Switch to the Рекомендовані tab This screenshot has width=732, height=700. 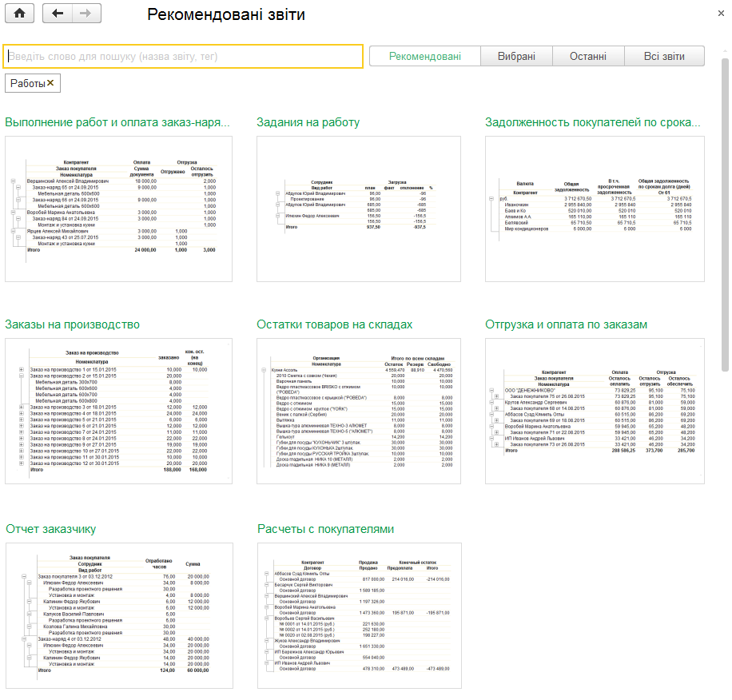tap(425, 57)
